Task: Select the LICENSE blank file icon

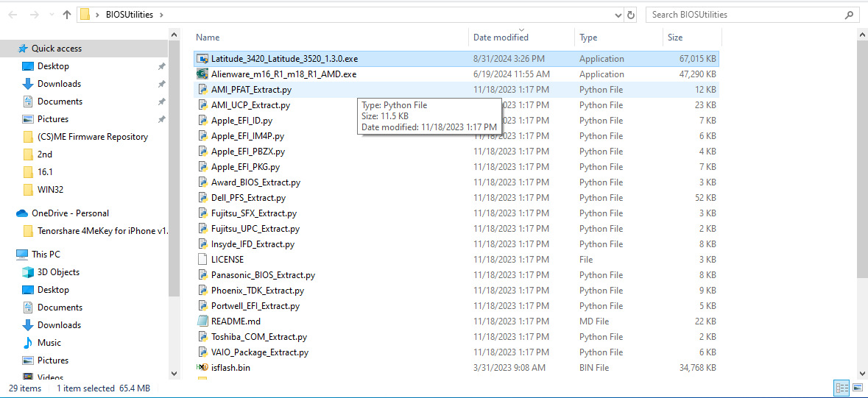Action: tap(202, 260)
